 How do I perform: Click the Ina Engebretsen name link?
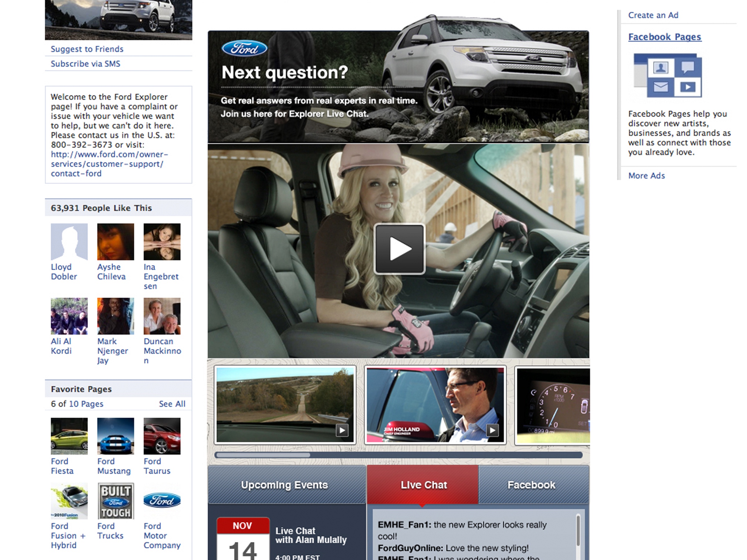[161, 277]
